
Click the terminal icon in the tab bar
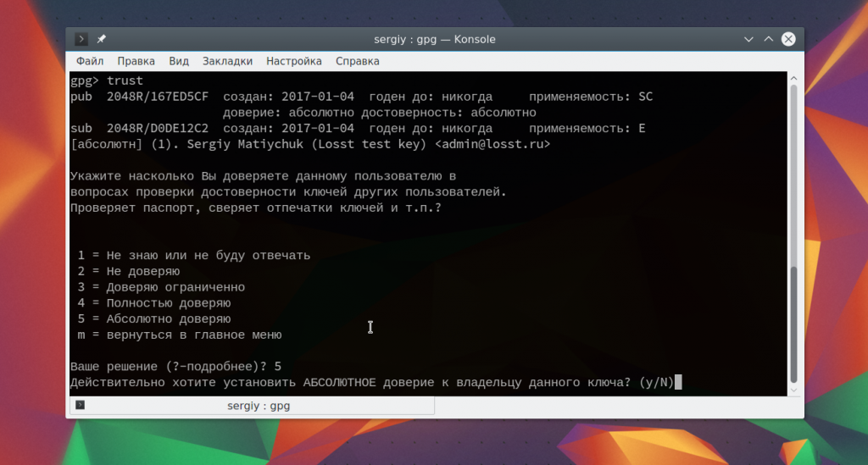81,405
